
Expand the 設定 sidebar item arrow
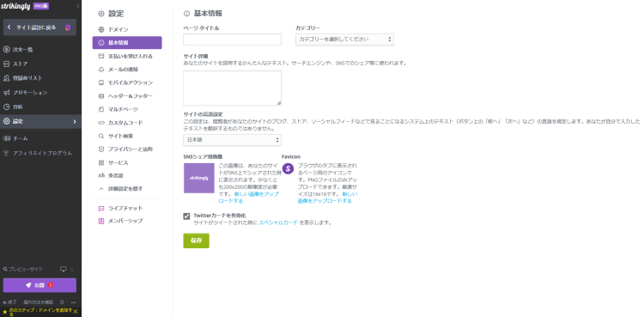point(75,122)
